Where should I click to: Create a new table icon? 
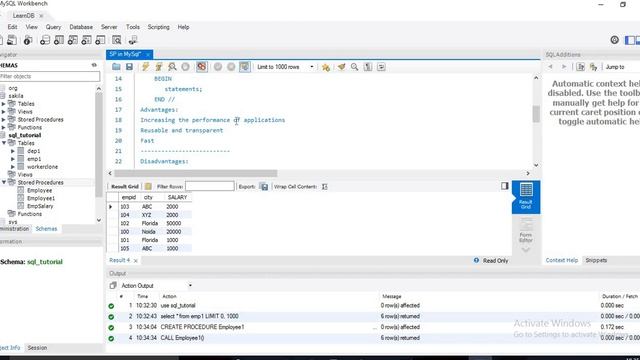click(x=59, y=40)
